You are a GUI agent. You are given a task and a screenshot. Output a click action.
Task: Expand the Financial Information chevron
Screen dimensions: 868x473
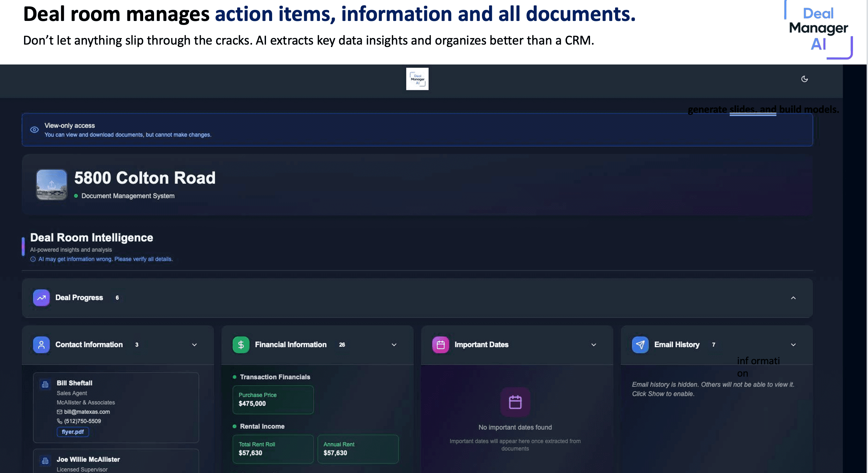point(394,345)
